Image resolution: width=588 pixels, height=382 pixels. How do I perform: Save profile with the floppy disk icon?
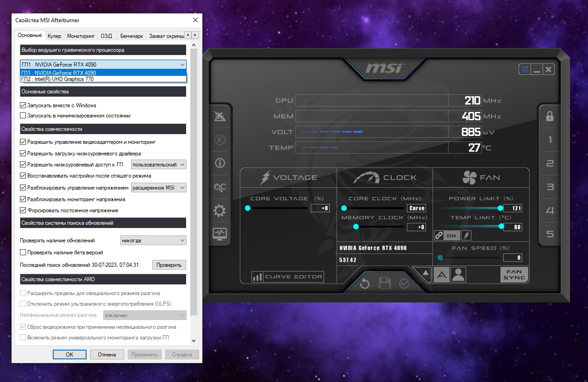385,283
